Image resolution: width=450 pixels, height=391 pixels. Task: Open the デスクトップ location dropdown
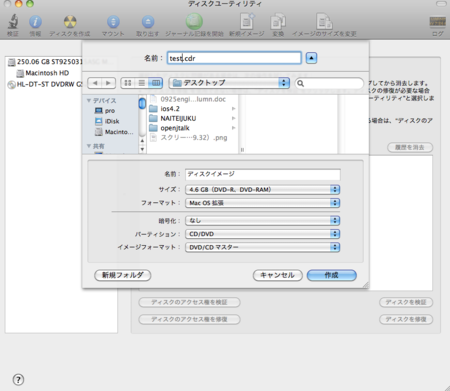click(229, 83)
